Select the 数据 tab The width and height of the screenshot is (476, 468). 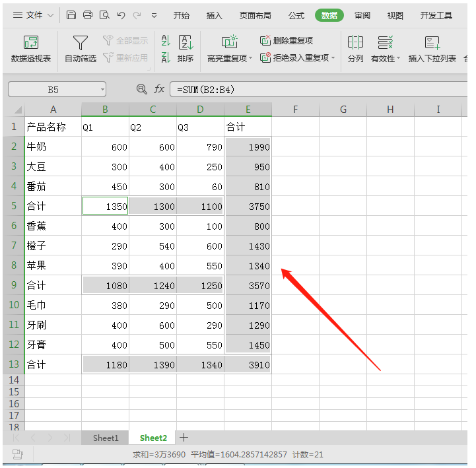coord(329,15)
